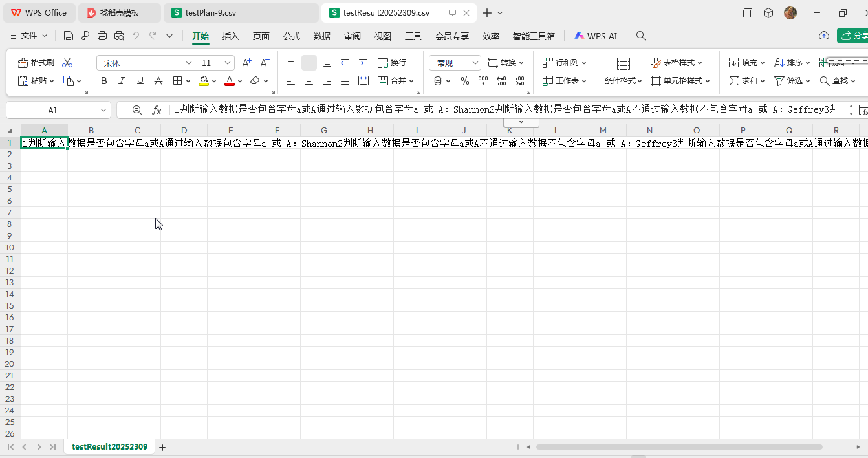This screenshot has width=868, height=458.
Task: Increase font size with A+ icon
Action: click(246, 63)
